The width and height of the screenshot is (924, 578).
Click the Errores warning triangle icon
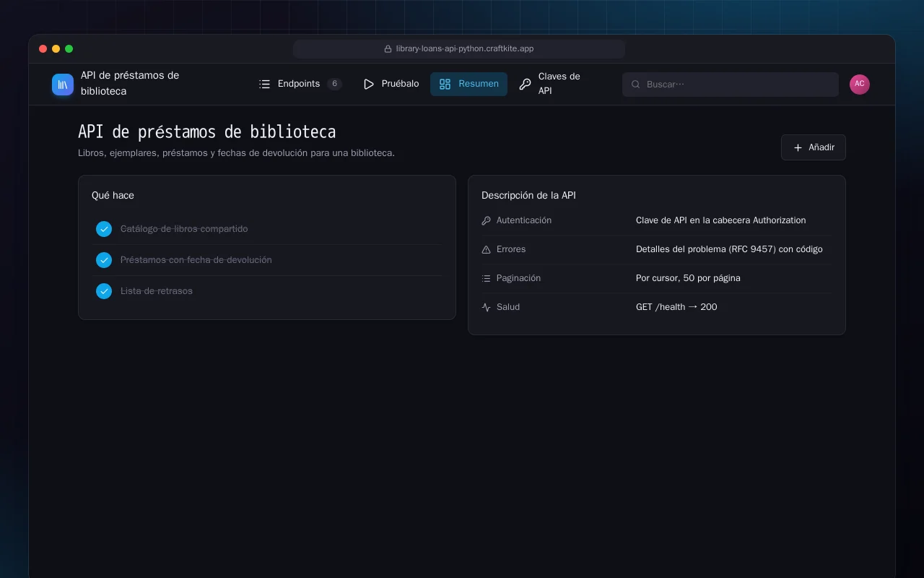click(x=486, y=249)
